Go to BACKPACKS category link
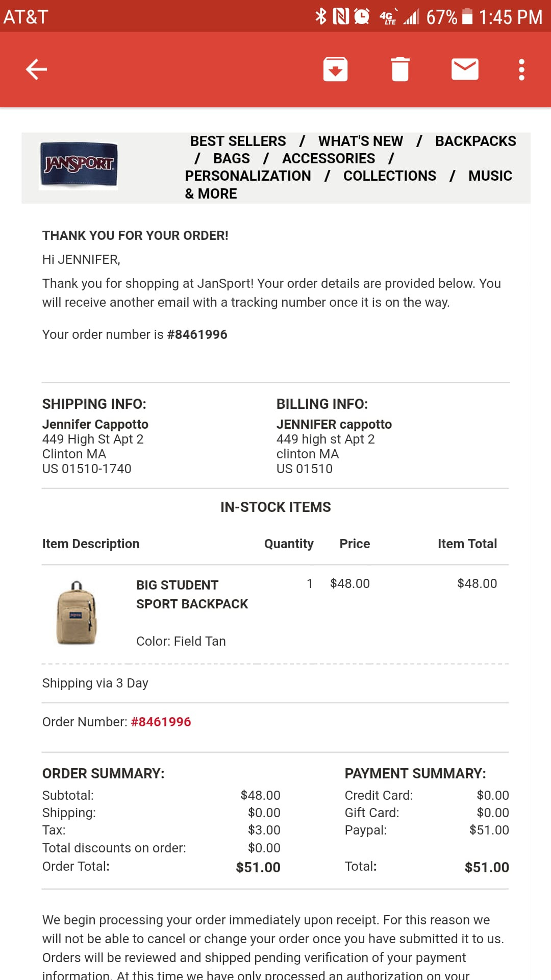The height and width of the screenshot is (980, 551). point(475,141)
